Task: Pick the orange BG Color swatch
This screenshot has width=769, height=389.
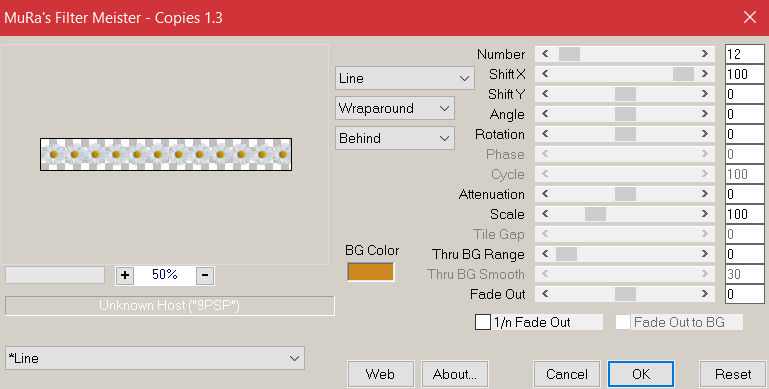Action: [x=371, y=272]
